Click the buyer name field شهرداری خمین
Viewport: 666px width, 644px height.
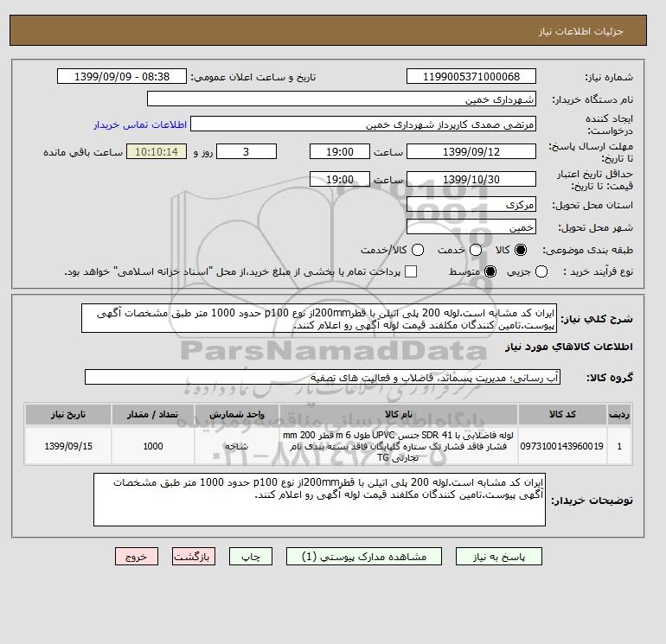(342, 99)
